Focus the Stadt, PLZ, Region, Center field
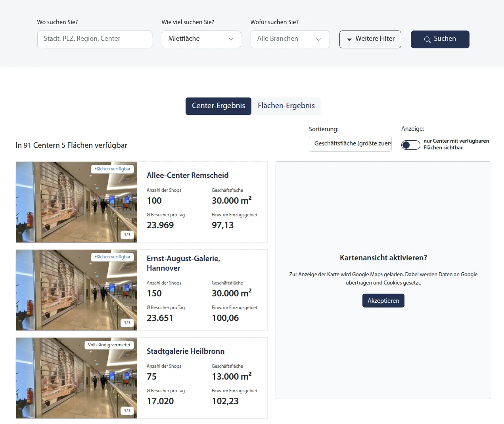 (x=95, y=39)
